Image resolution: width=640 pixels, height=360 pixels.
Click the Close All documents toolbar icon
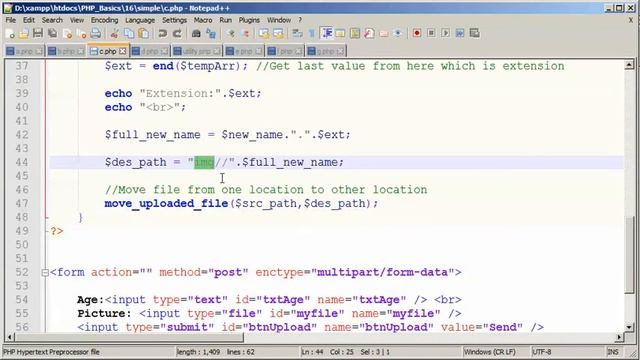pos(81,33)
